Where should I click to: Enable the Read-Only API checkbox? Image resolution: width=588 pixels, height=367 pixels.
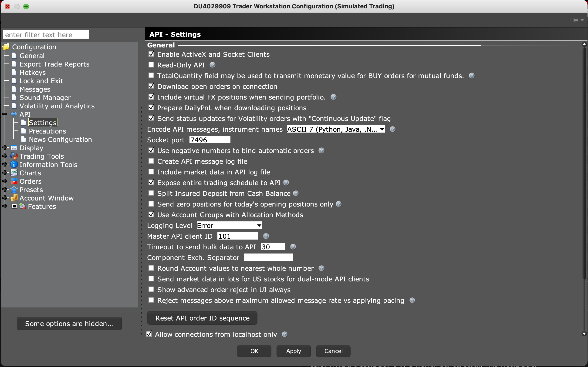pos(151,65)
